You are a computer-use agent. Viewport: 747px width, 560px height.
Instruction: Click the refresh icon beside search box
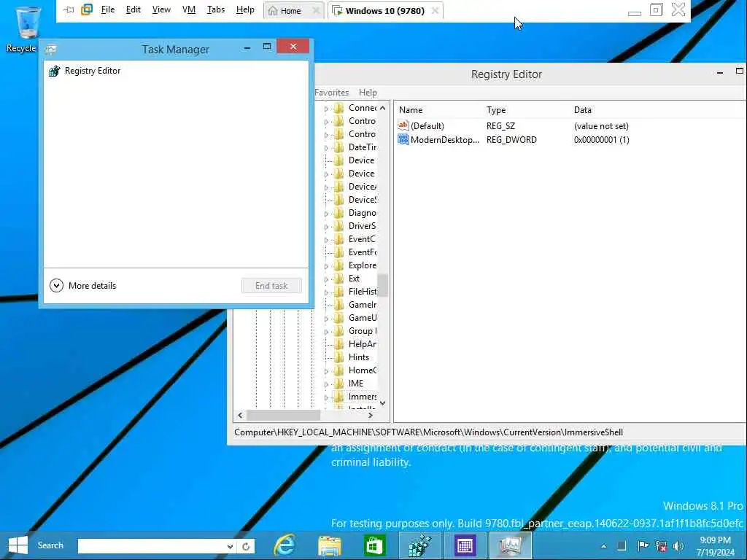[246, 546]
